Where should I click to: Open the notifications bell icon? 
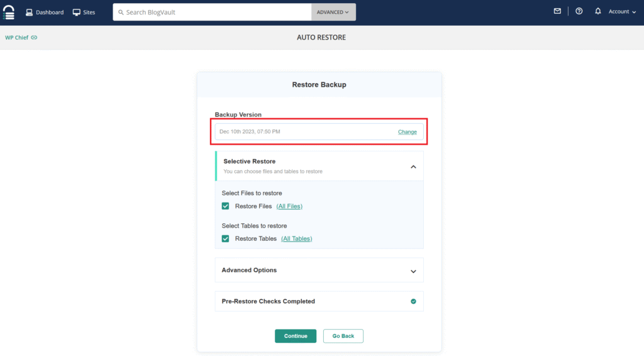tap(598, 11)
